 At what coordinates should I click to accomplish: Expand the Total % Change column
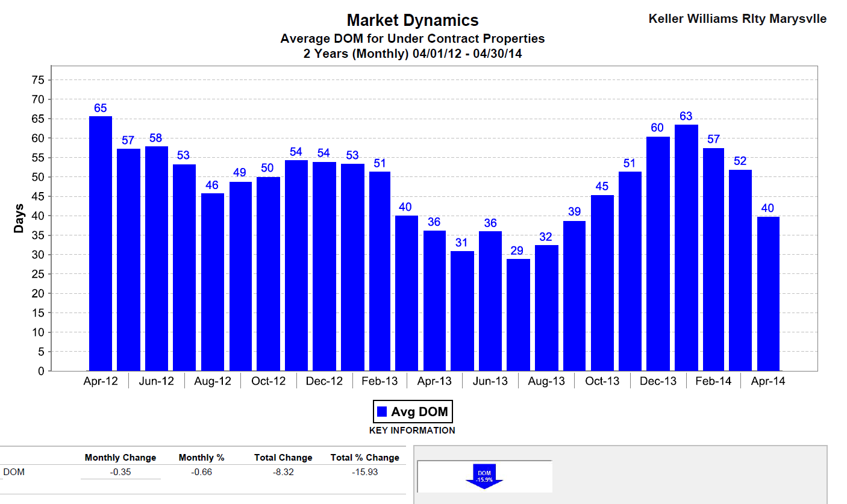coord(364,457)
